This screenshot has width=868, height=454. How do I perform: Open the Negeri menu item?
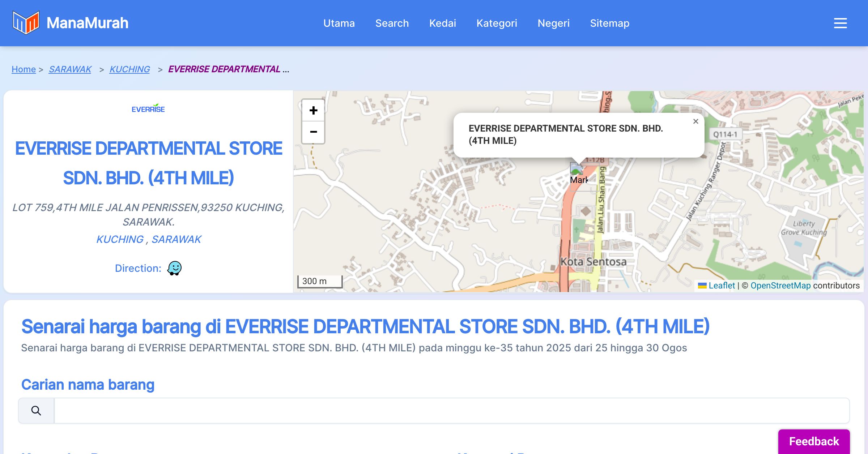click(x=553, y=23)
